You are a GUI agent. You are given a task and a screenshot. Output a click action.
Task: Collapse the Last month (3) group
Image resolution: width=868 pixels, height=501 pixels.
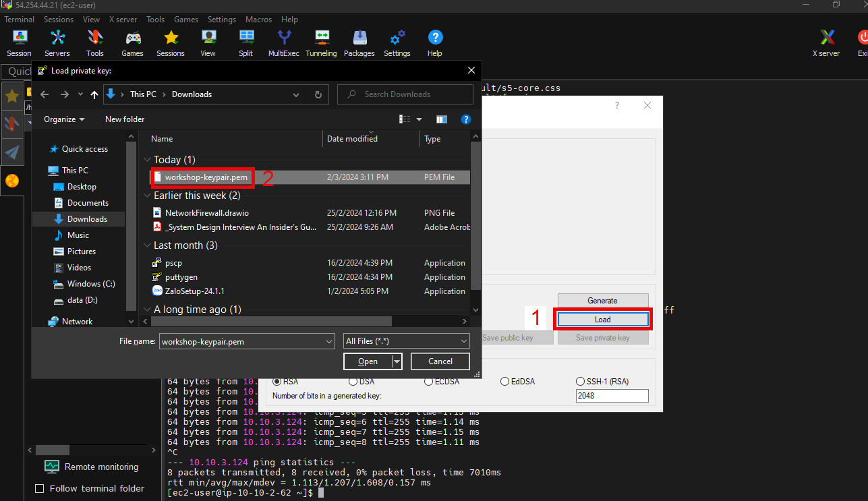tap(147, 245)
